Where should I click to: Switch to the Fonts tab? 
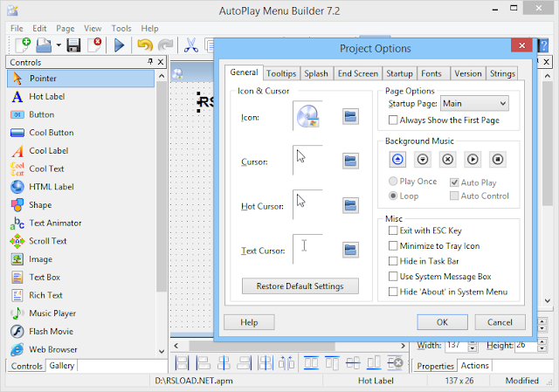click(431, 73)
